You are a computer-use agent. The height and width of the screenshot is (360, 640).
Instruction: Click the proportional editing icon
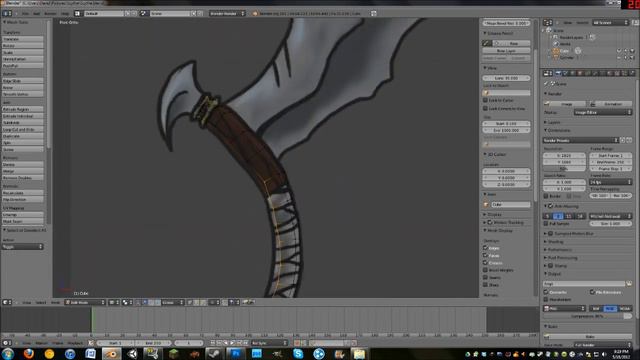click(214, 302)
